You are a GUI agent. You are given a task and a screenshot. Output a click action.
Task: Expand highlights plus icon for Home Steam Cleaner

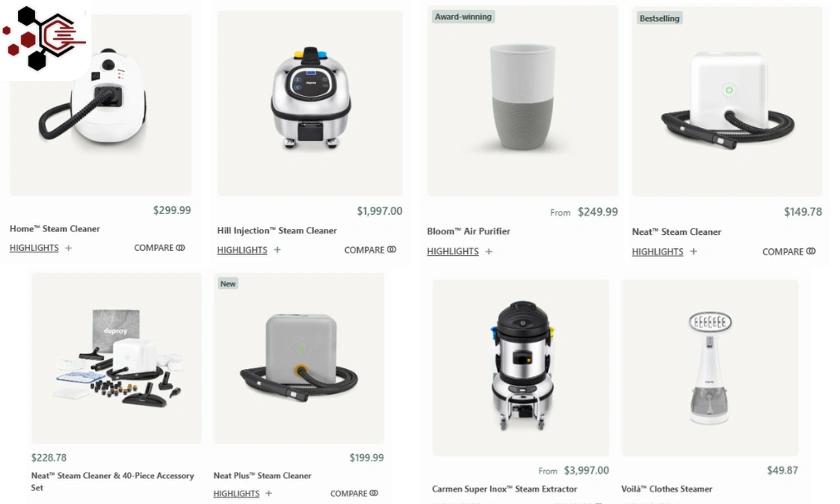coord(69,248)
